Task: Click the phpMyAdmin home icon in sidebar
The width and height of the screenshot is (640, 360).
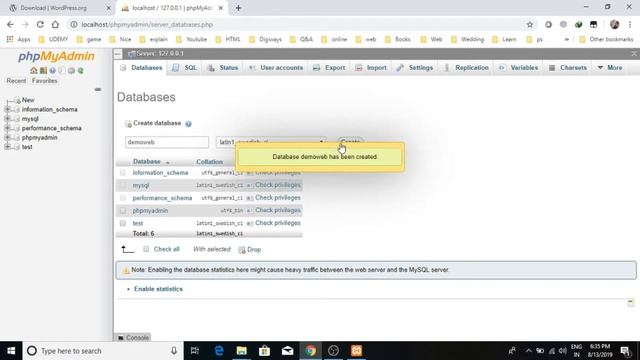Action: (34, 71)
